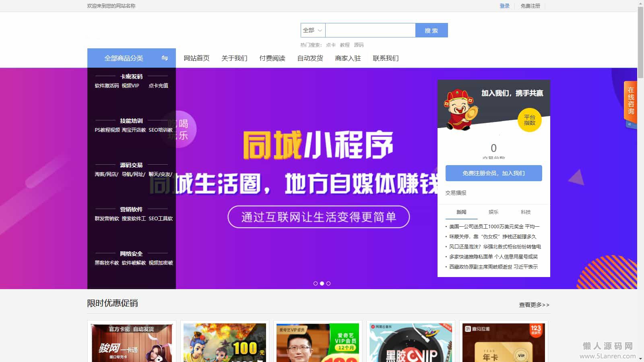Open the 免费注册 registration link
Screen dimensions: 644x362
pos(530,6)
